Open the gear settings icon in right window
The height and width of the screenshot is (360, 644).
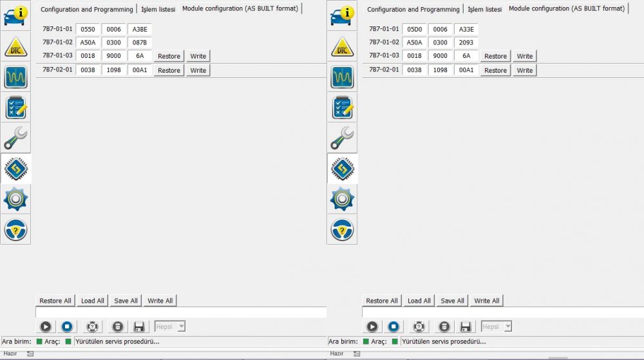tap(342, 199)
